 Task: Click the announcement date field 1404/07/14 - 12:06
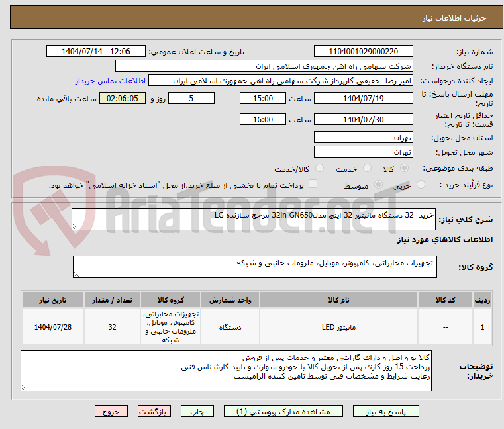pos(96,52)
